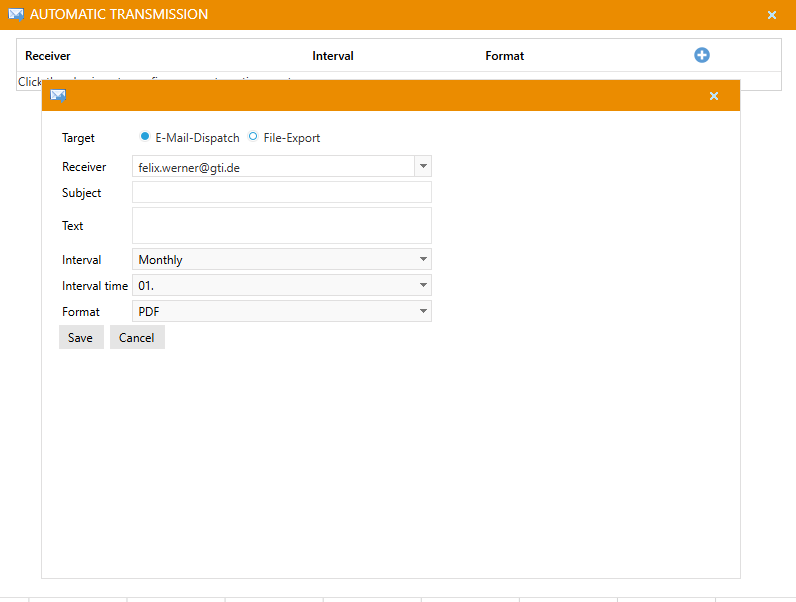Select the E-Mail-Dispatch target option
This screenshot has height=602, width=796.
click(x=146, y=137)
